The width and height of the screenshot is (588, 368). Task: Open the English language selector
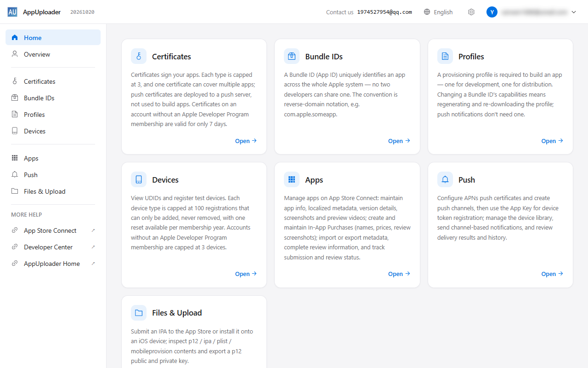(x=438, y=12)
